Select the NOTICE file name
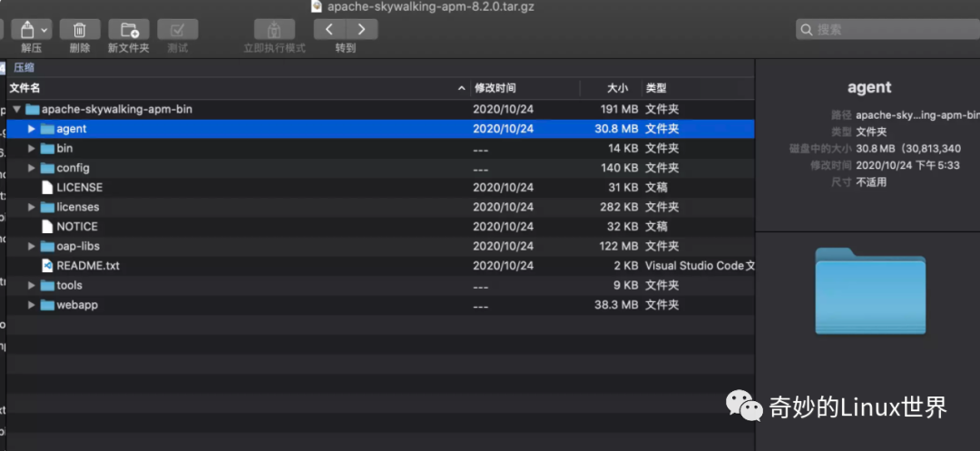 (77, 227)
